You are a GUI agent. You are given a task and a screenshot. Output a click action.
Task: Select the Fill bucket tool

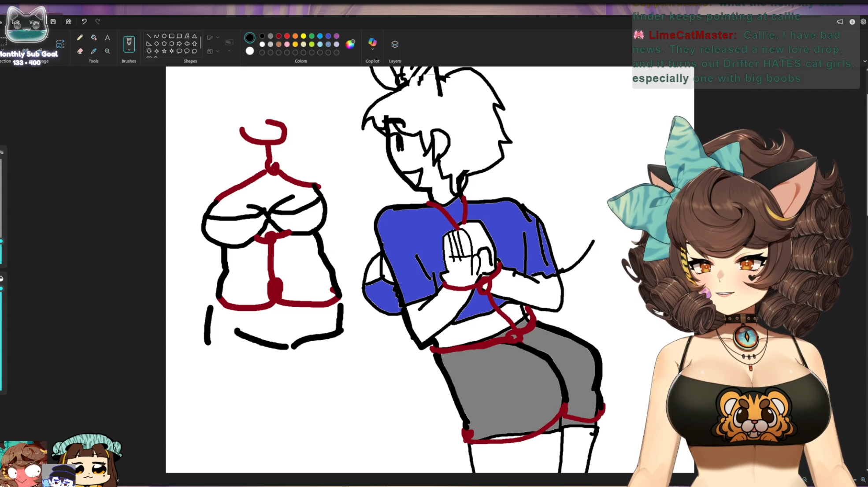(x=93, y=38)
